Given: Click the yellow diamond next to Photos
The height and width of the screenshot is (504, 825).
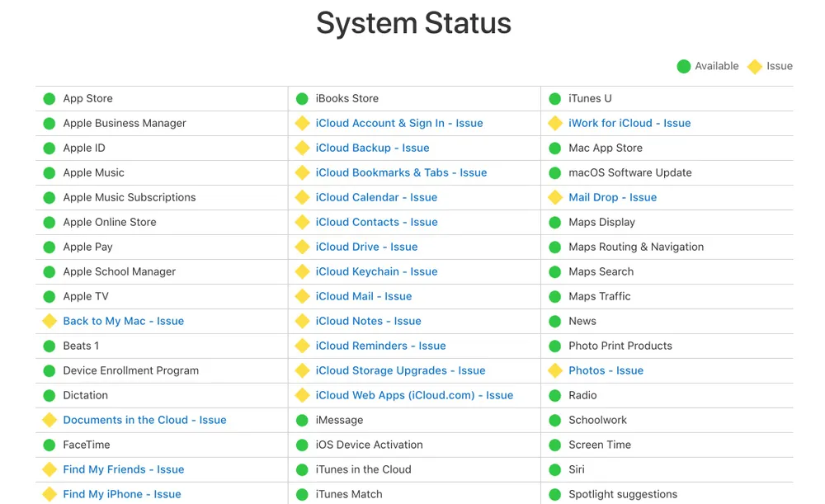Looking at the screenshot, I should tap(555, 370).
